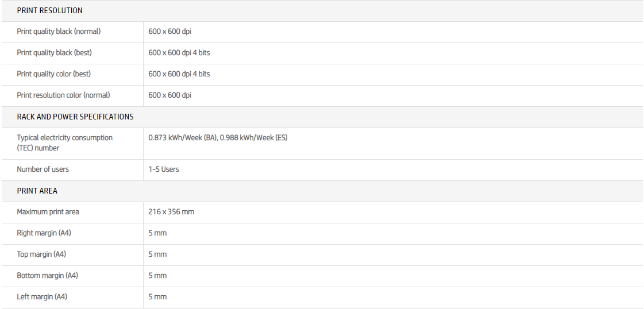Select the 'Bottom margin (A4)' label

click(x=47, y=276)
